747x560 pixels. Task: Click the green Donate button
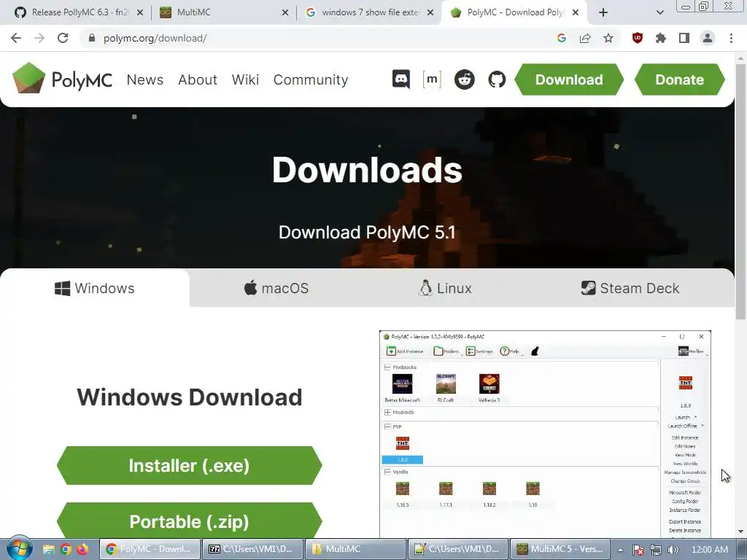pos(680,79)
